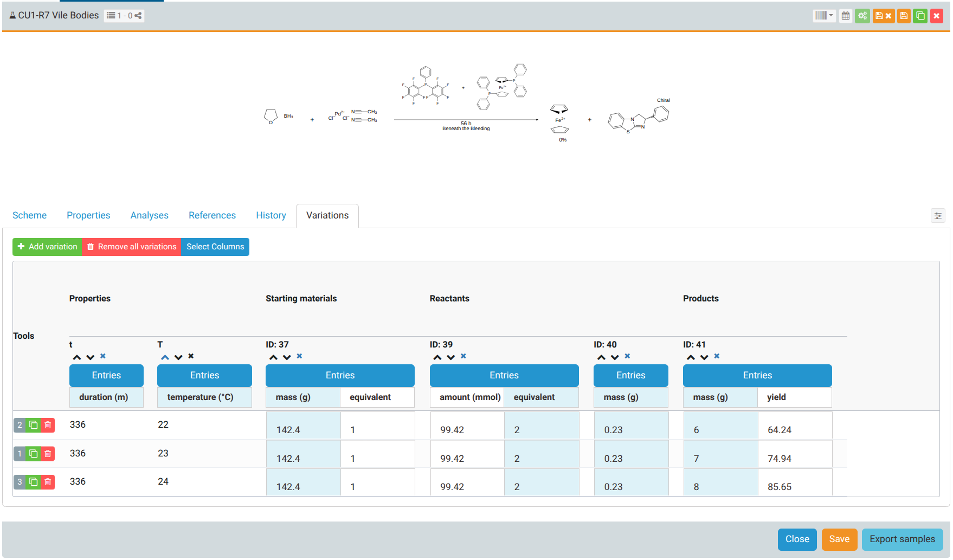The width and height of the screenshot is (953, 560).
Task: Remove the ID: 37 column
Action: (299, 356)
